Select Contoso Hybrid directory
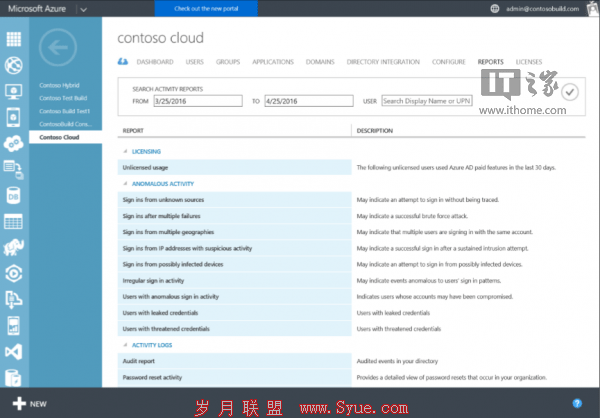 pyautogui.click(x=59, y=85)
